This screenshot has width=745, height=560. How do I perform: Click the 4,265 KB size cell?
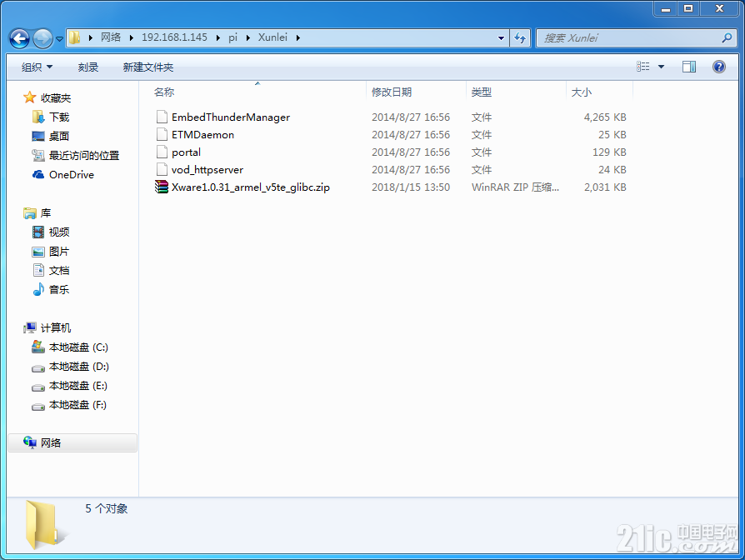605,117
